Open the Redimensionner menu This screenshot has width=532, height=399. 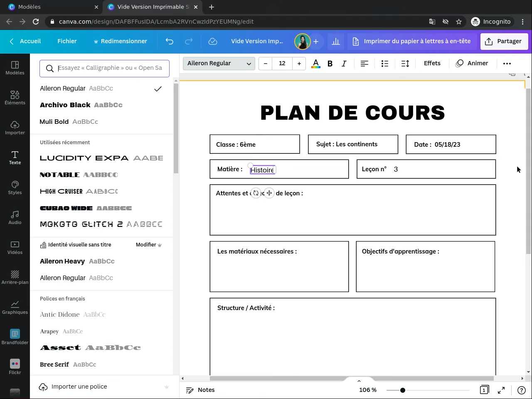(x=120, y=41)
